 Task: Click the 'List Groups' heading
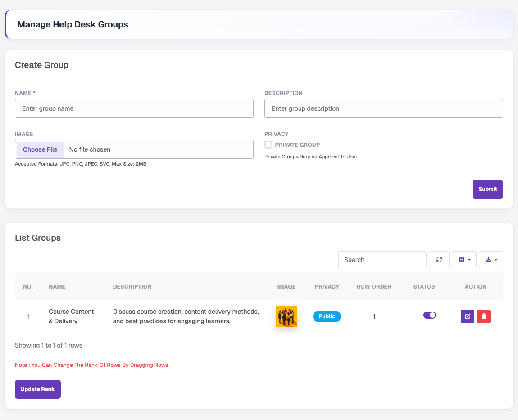coord(38,238)
